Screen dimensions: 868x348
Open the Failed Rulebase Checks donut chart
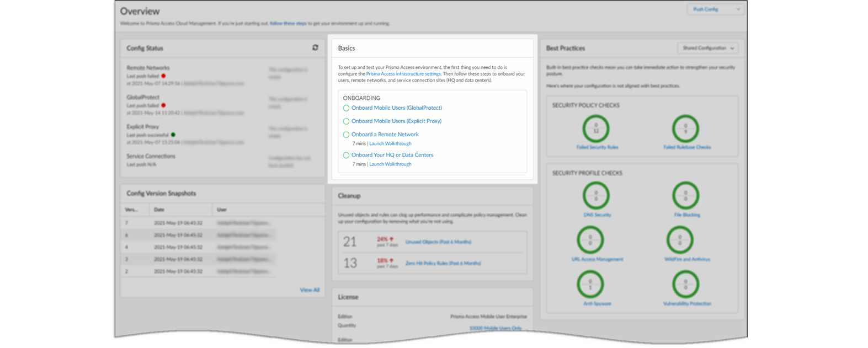pyautogui.click(x=685, y=129)
